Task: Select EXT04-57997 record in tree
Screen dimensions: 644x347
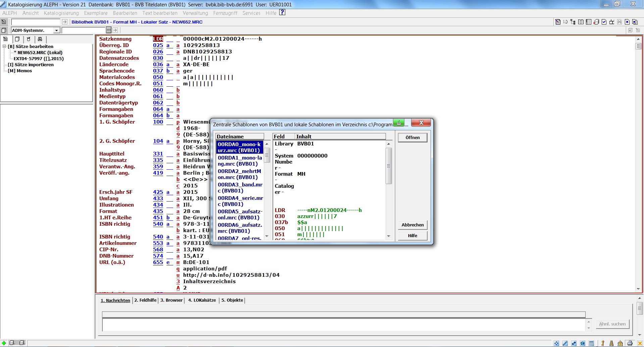Action: coord(38,58)
